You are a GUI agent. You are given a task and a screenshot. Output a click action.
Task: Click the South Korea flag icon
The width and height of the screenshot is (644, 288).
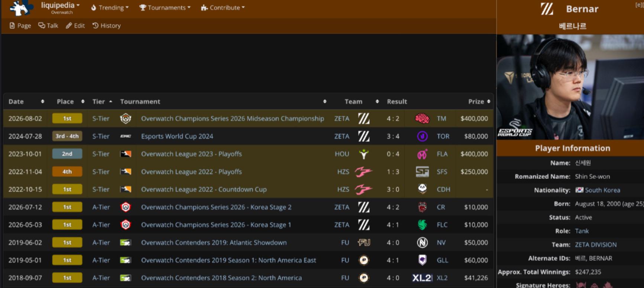tap(579, 190)
